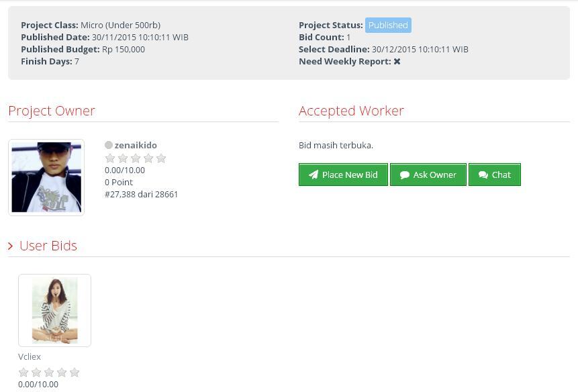Click the chevron arrow beside User Bids heading
The width and height of the screenshot is (578, 392).
pyautogui.click(x=11, y=246)
